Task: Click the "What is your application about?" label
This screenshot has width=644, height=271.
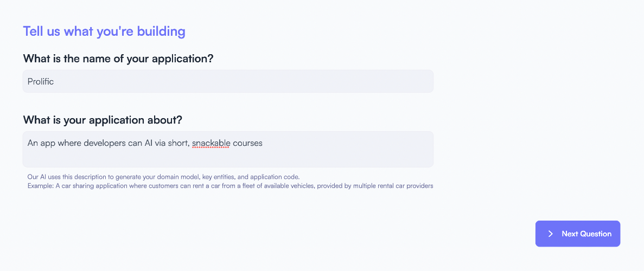Action: (x=103, y=120)
